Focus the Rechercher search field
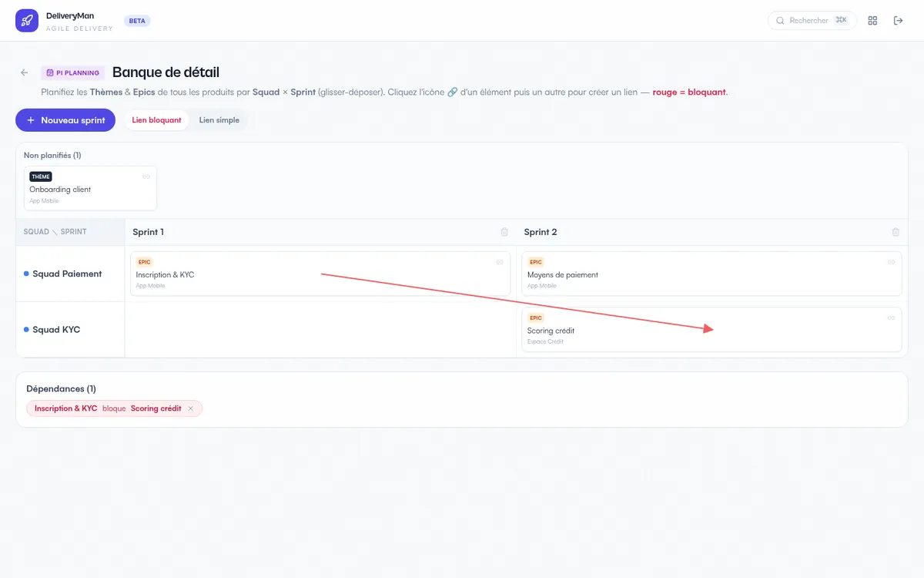 (812, 21)
